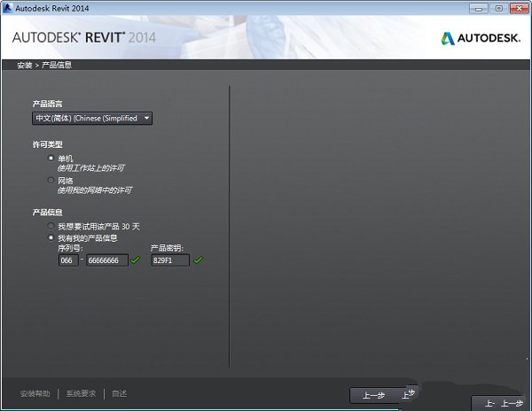Open the 自述 readme link
The width and height of the screenshot is (532, 411).
(119, 393)
